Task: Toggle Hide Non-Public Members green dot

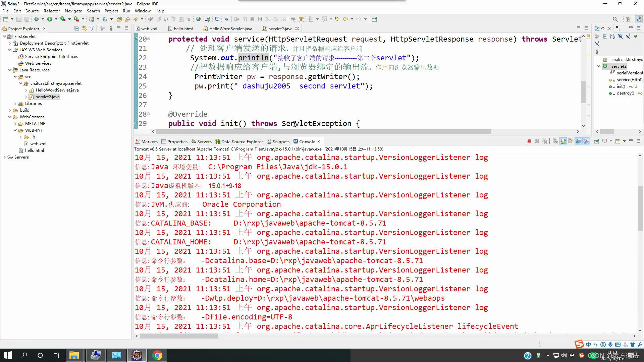Action: [x=636, y=36]
